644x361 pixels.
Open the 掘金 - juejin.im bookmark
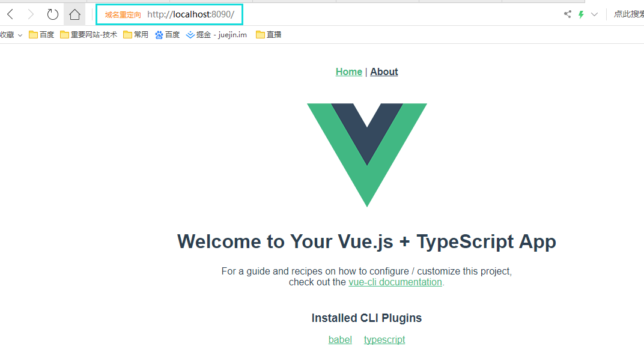[x=216, y=35]
